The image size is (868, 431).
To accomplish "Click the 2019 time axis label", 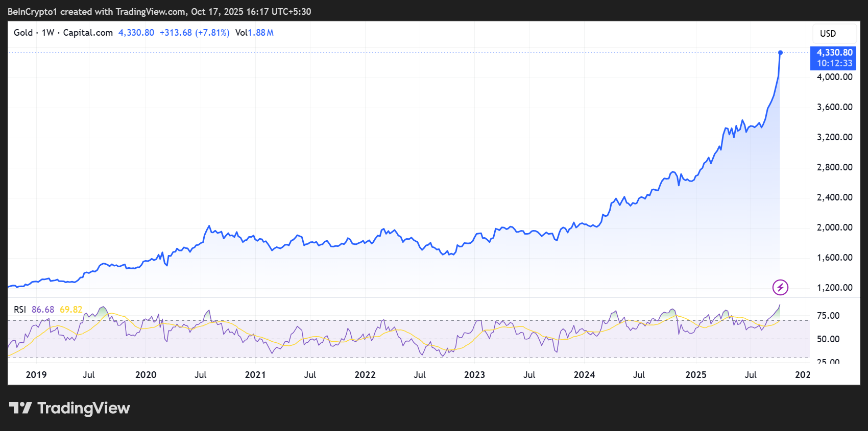I will tap(36, 375).
